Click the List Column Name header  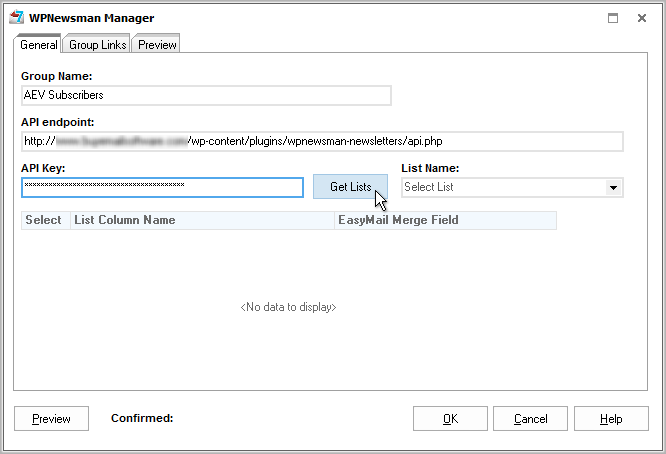202,220
